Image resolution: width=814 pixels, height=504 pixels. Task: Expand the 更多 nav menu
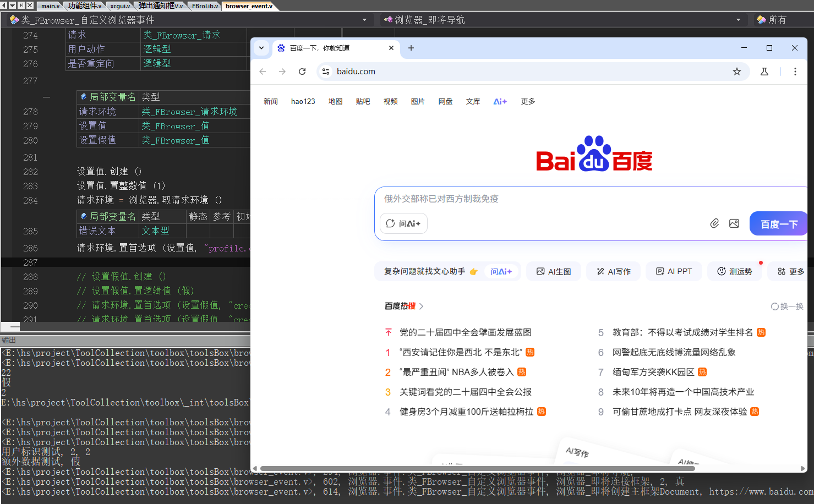click(528, 101)
